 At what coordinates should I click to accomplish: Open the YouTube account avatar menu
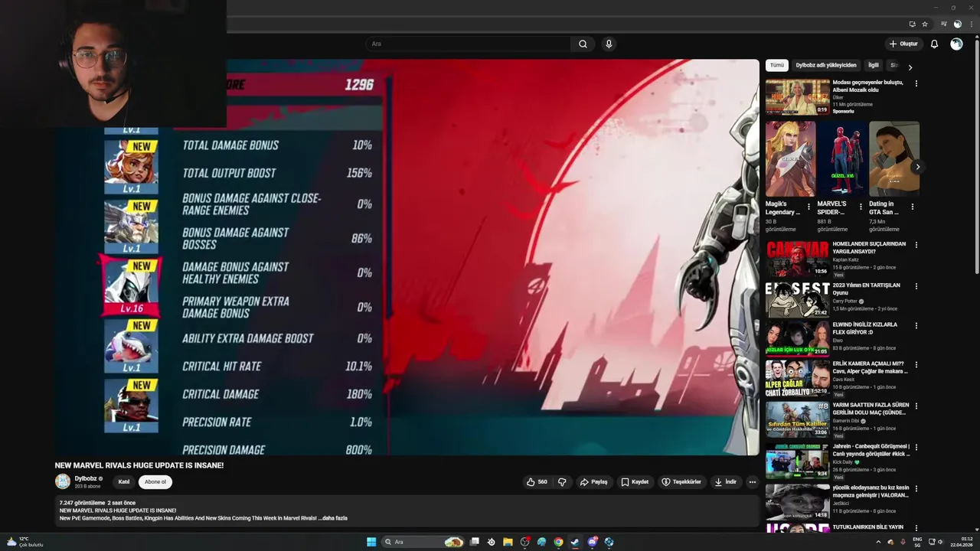[956, 44]
